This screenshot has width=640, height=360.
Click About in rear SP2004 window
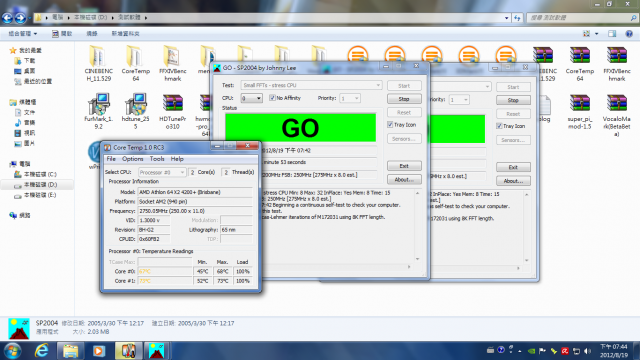[513, 181]
